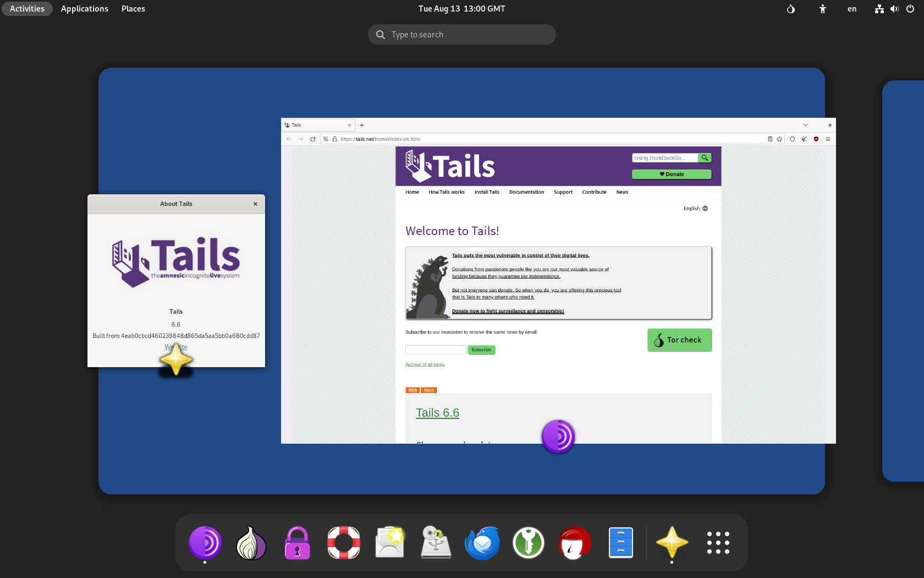Open Files cabinet icon in dock
Viewport: 924px width, 578px height.
[621, 543]
